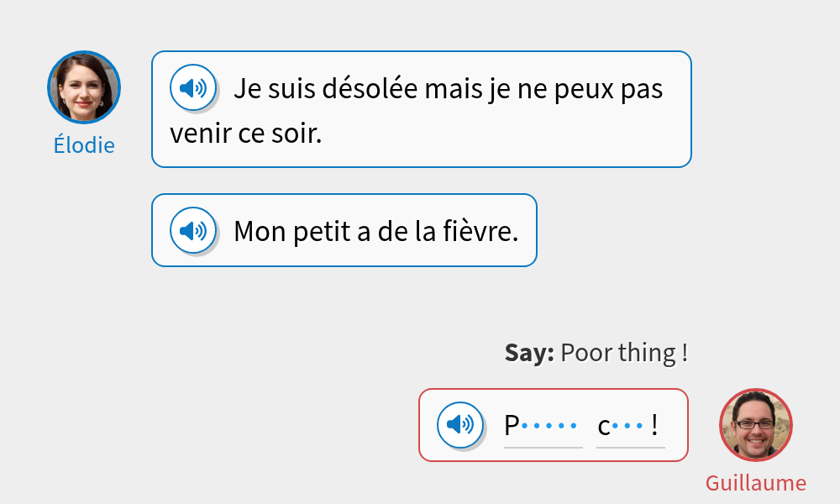Play audio in Guillaume's answer bubble
The image size is (840, 504).
click(460, 425)
